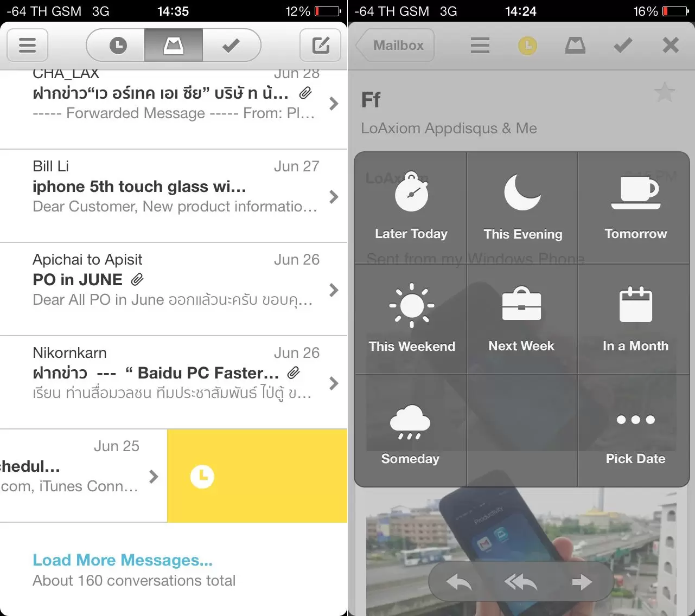Tap the Ff message subject

[x=371, y=100]
